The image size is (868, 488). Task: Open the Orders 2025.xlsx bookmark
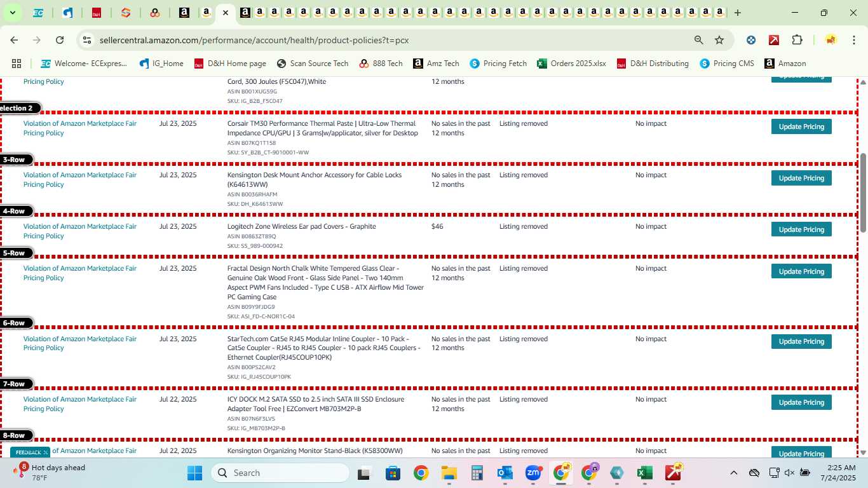pos(571,64)
